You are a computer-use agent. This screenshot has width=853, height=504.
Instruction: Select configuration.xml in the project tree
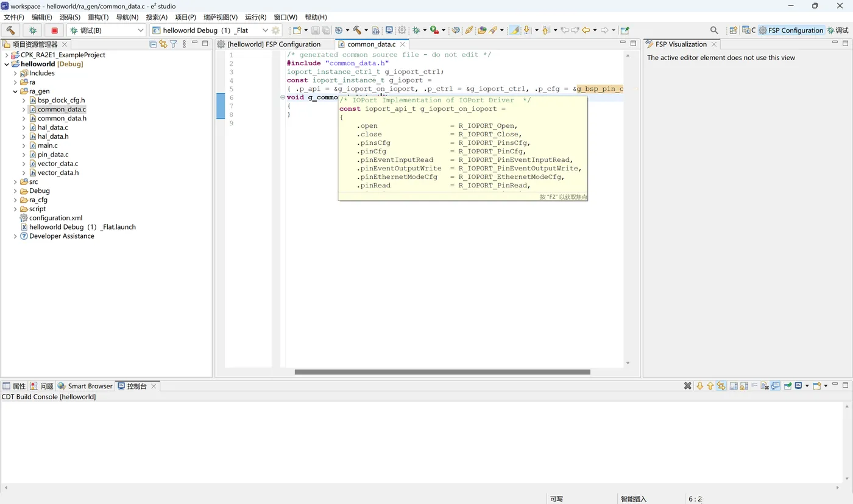coord(55,218)
